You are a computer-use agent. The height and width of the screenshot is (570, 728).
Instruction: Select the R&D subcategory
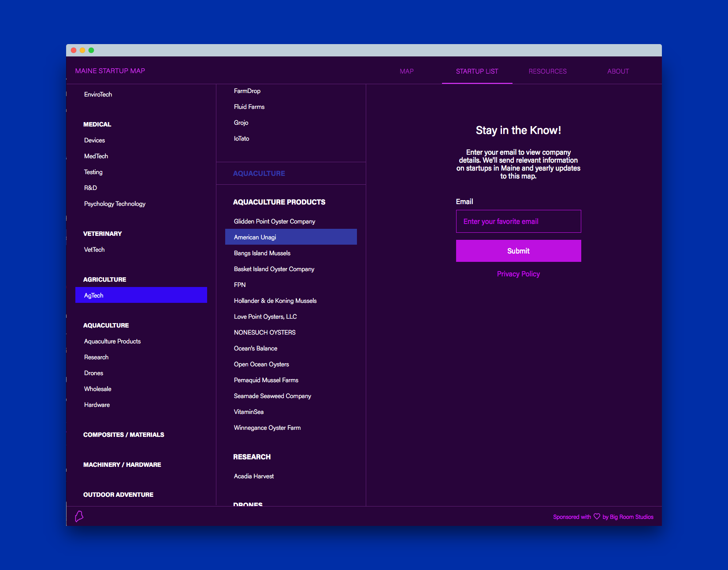(90, 188)
